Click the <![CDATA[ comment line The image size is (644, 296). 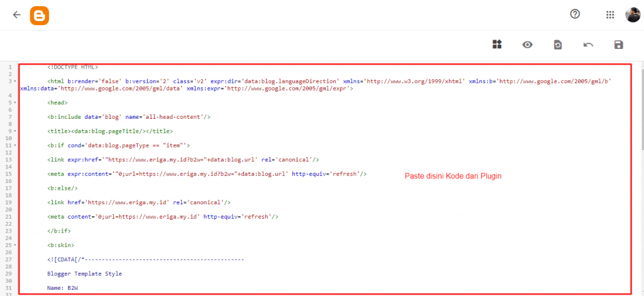(x=146, y=260)
